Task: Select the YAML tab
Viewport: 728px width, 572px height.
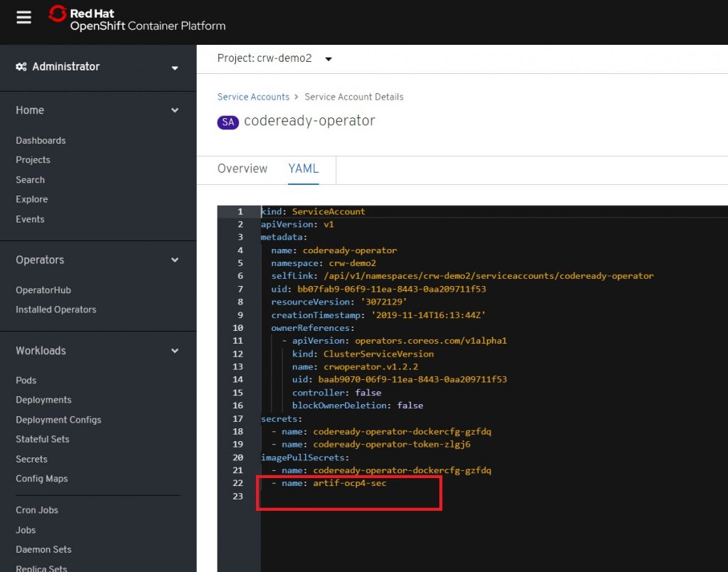Action: 304,169
